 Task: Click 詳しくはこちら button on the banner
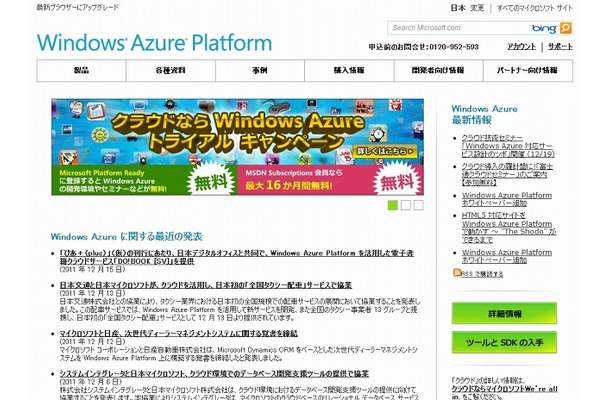coord(384,151)
